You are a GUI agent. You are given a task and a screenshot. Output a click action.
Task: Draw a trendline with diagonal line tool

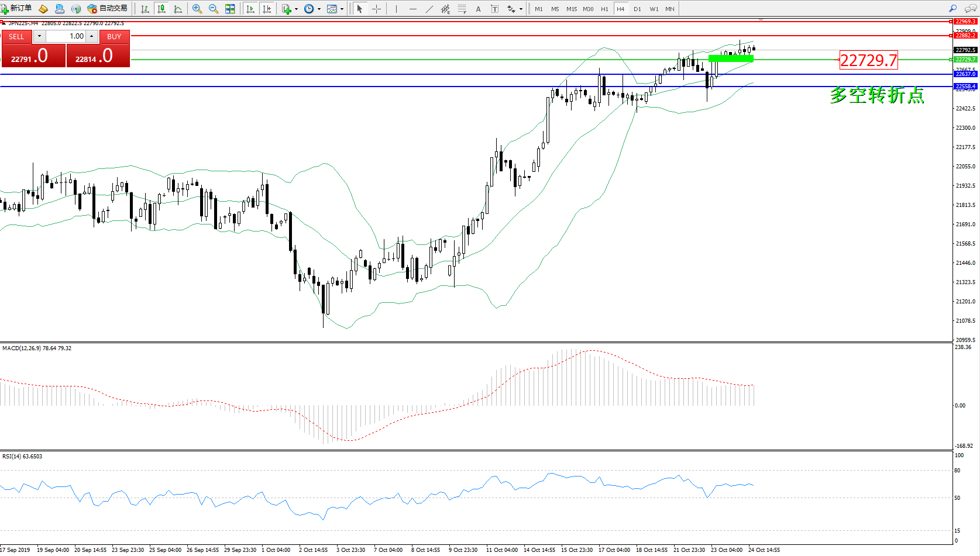coord(429,9)
